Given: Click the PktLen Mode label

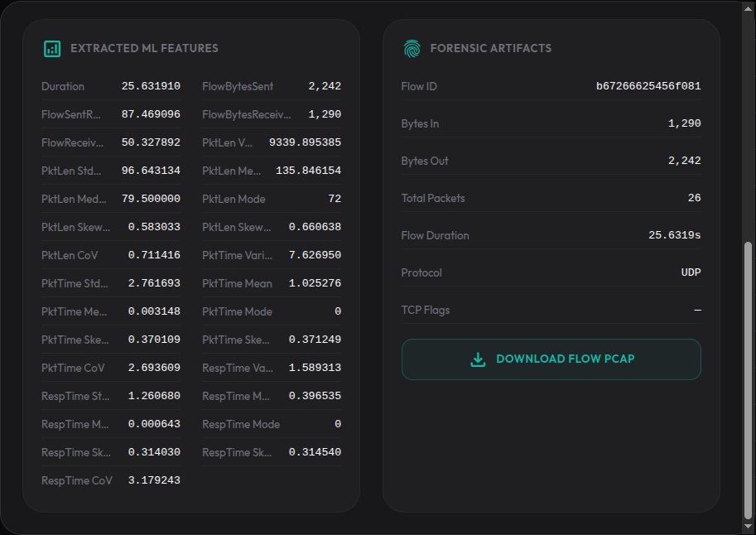Looking at the screenshot, I should (234, 199).
